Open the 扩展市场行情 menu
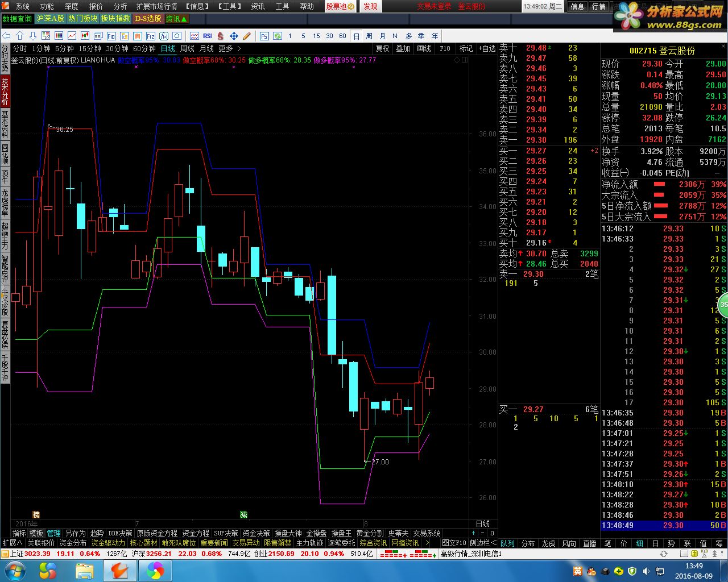This screenshot has width=728, height=582. 156,6
